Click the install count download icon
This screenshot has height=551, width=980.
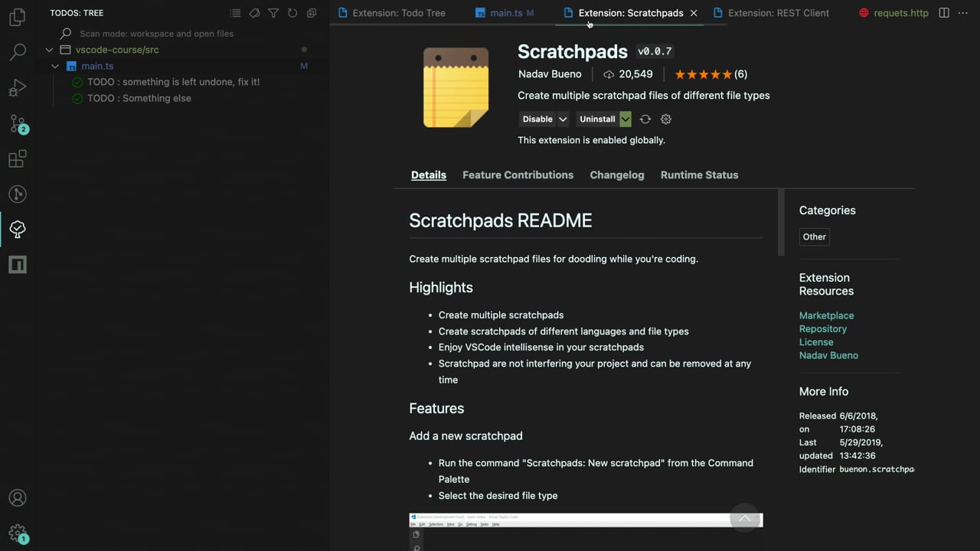(x=609, y=74)
